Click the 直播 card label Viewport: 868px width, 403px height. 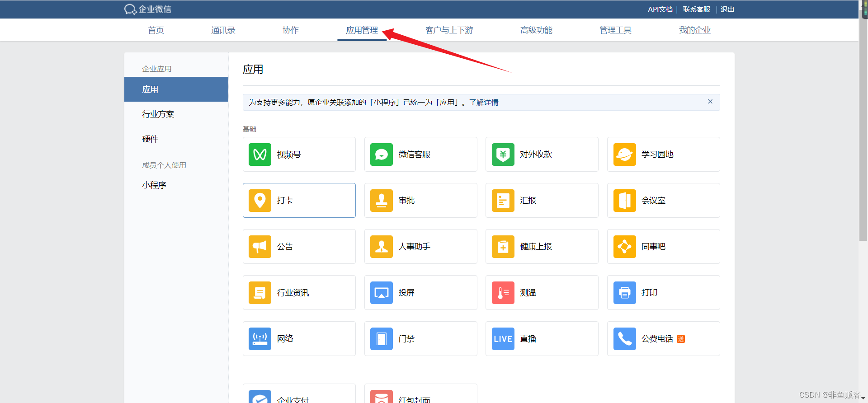(528, 339)
